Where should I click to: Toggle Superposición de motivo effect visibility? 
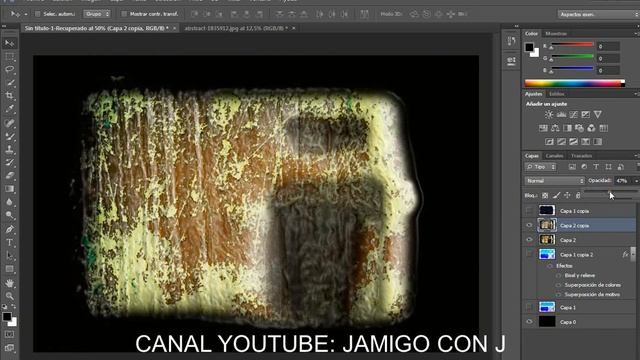point(558,294)
